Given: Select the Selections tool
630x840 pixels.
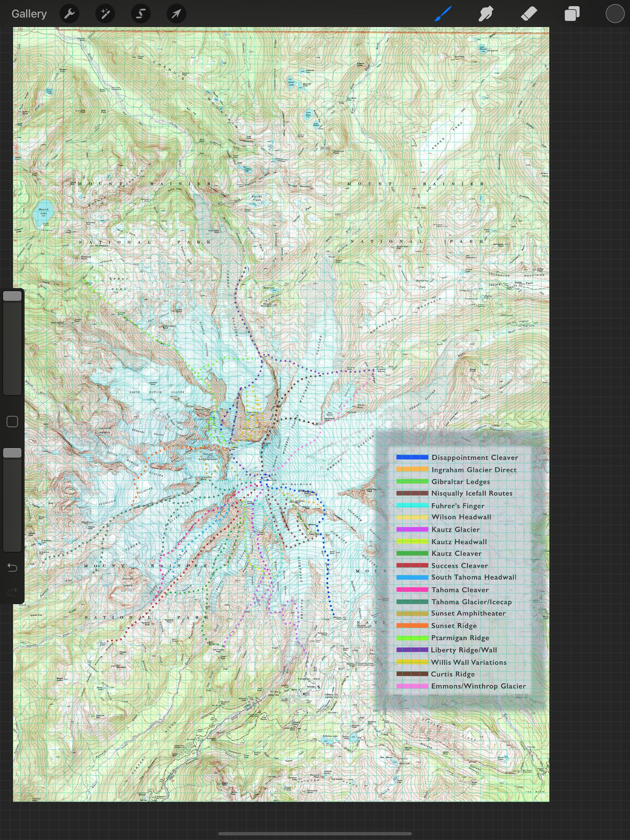Looking at the screenshot, I should click(x=140, y=14).
